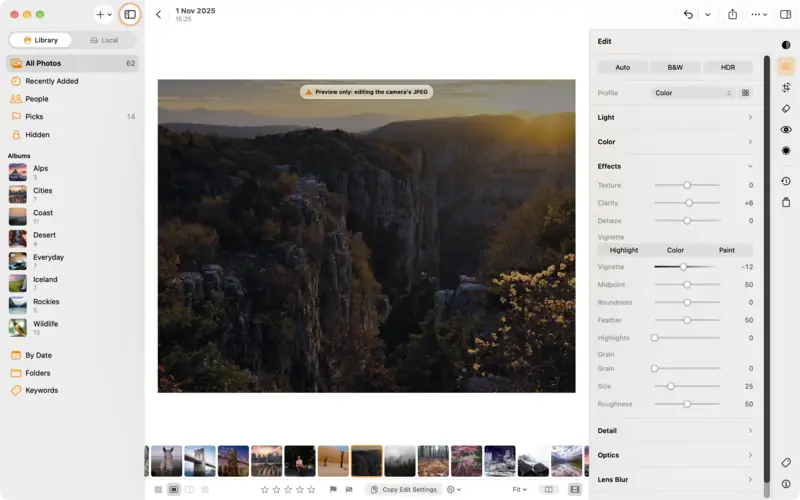This screenshot has width=800, height=500.
Task: Select the Color vignette tab
Action: [675, 250]
